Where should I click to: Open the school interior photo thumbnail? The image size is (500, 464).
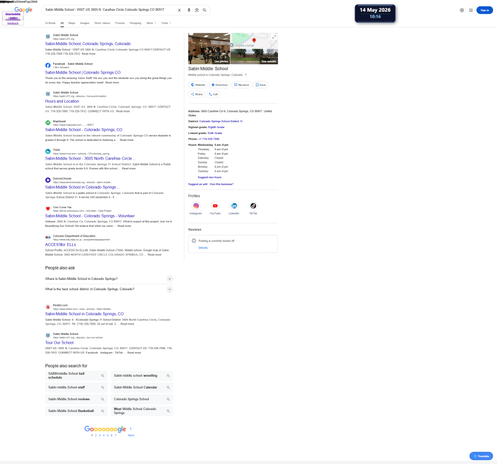point(209,48)
